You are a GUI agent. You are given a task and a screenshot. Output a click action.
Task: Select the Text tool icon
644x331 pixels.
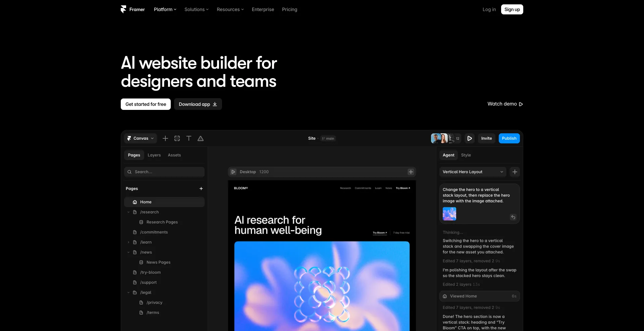(189, 138)
